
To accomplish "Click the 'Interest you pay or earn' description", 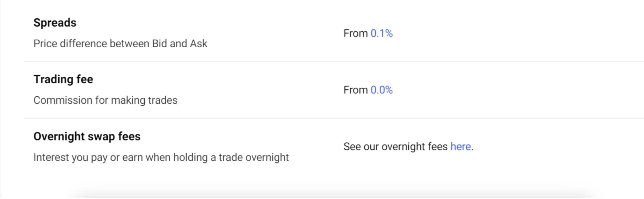I will click(161, 157).
